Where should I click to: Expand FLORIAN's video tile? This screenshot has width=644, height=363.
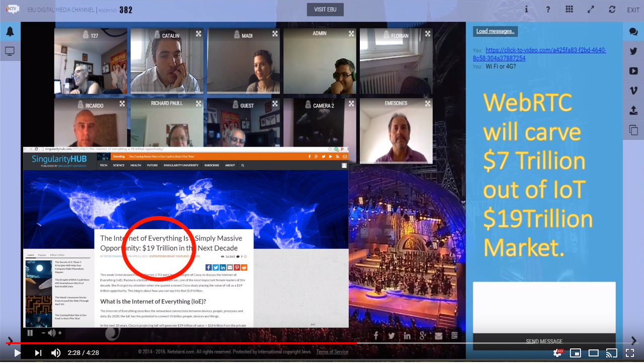[428, 34]
